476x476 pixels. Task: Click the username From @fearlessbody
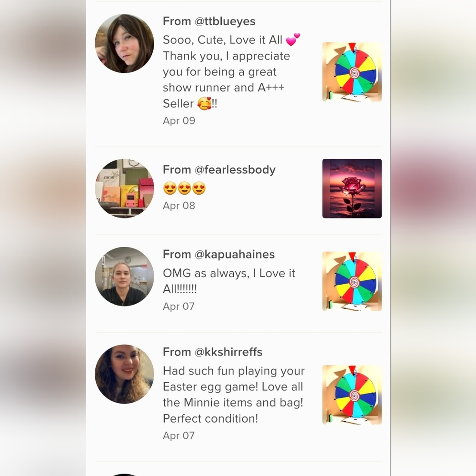point(219,170)
